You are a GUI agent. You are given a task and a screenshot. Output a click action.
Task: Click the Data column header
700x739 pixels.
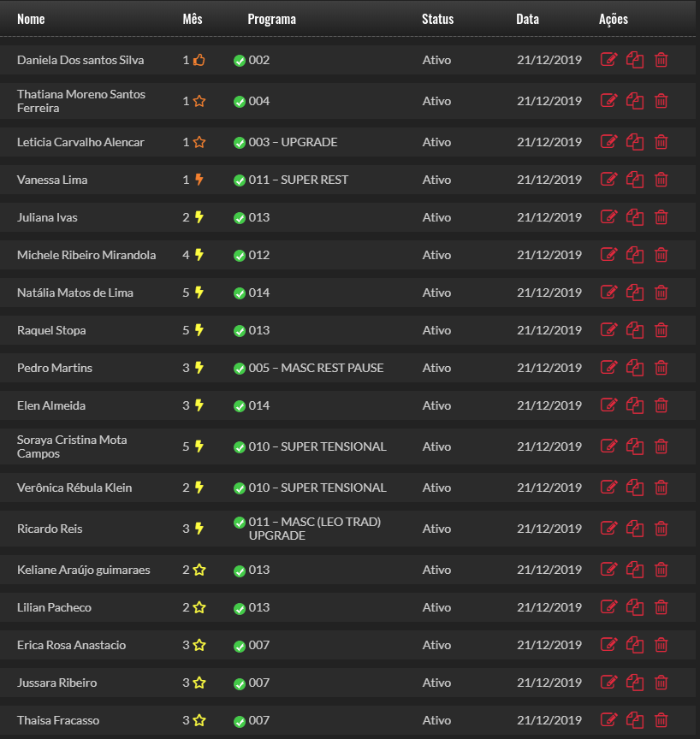coord(527,19)
